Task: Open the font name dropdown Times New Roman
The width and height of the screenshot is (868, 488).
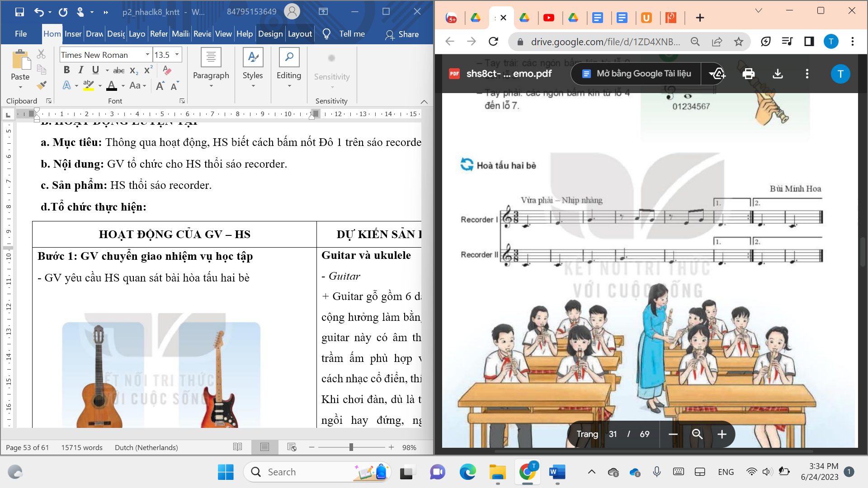Action: [x=147, y=55]
